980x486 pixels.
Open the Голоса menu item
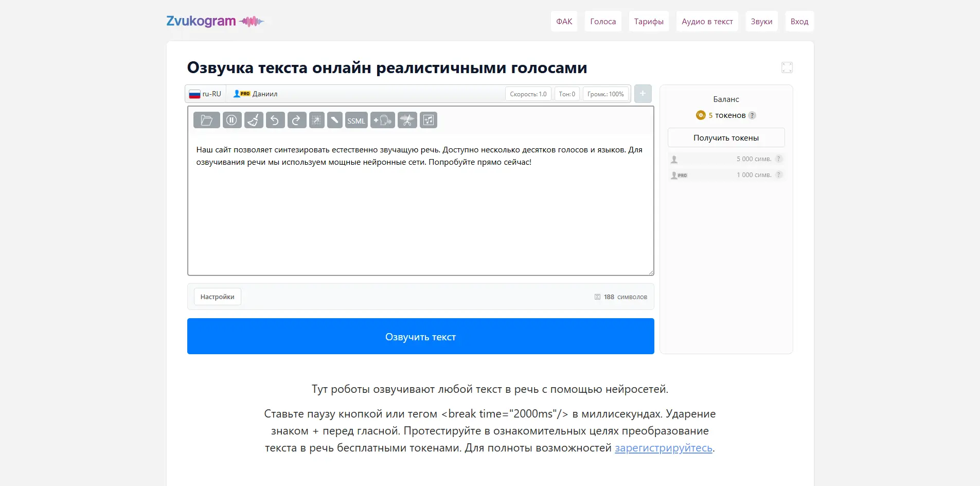point(602,21)
